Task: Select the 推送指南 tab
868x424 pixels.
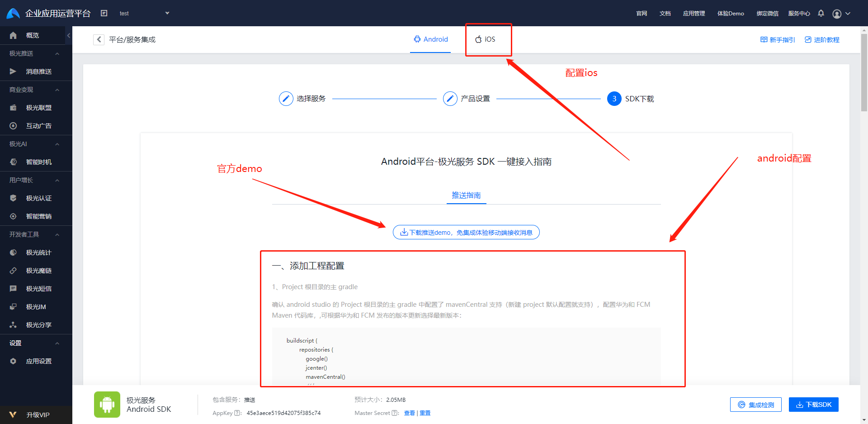Action: [466, 195]
